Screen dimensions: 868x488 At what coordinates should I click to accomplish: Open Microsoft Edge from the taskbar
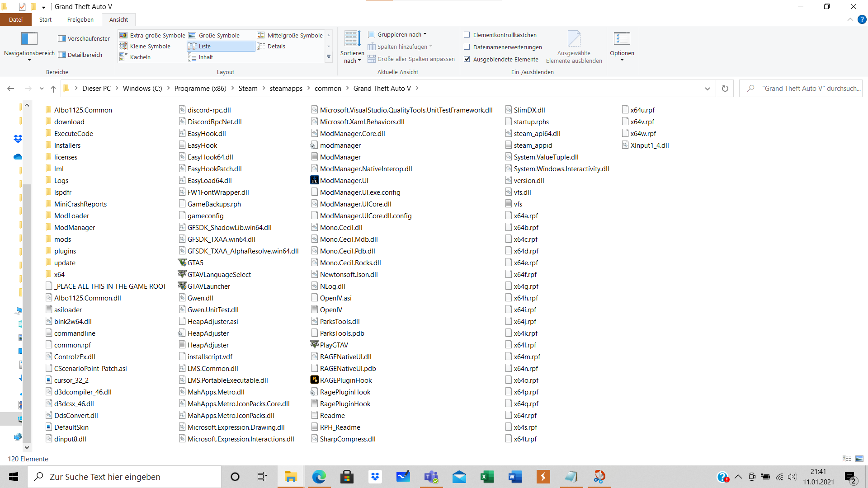tap(319, 477)
